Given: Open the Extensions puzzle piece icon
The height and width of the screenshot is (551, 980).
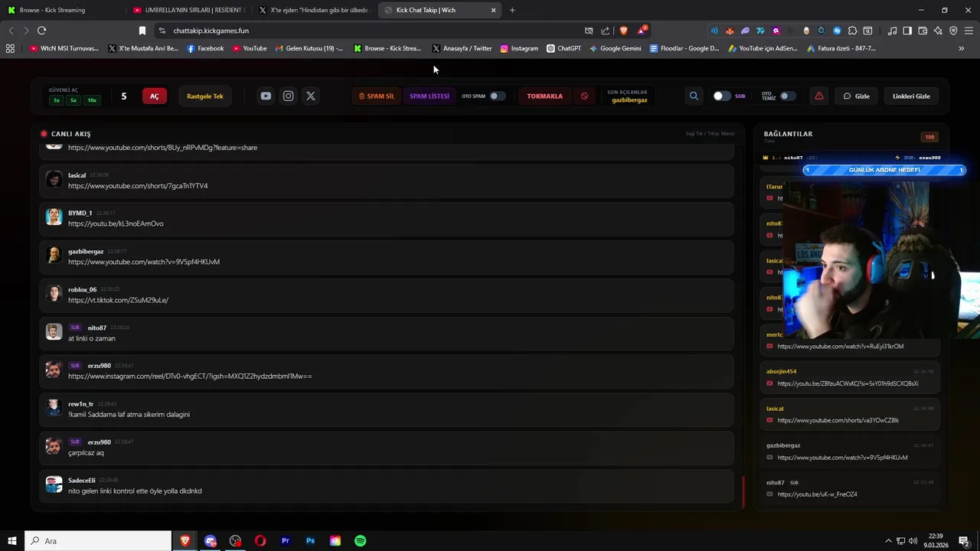Looking at the screenshot, I should tap(852, 31).
